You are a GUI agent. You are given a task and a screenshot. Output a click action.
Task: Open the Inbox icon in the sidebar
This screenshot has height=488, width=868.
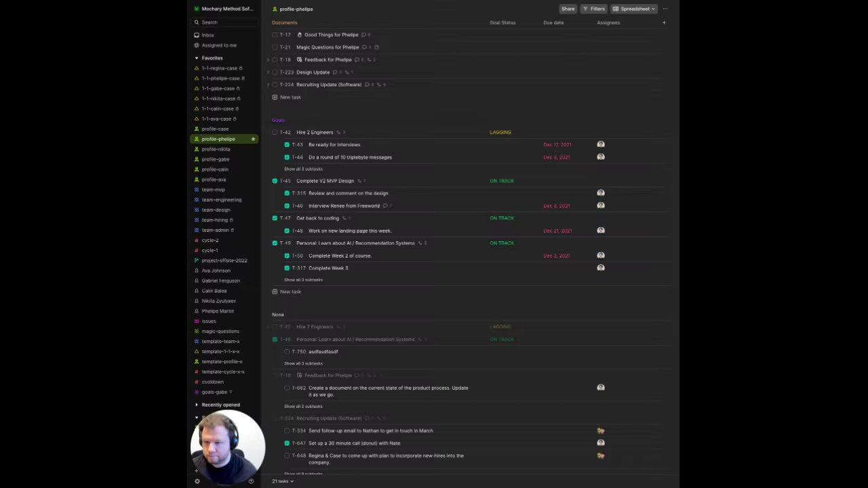197,35
